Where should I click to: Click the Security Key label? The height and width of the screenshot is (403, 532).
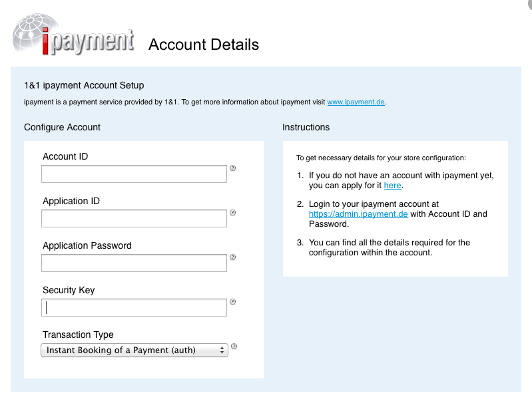coord(69,290)
